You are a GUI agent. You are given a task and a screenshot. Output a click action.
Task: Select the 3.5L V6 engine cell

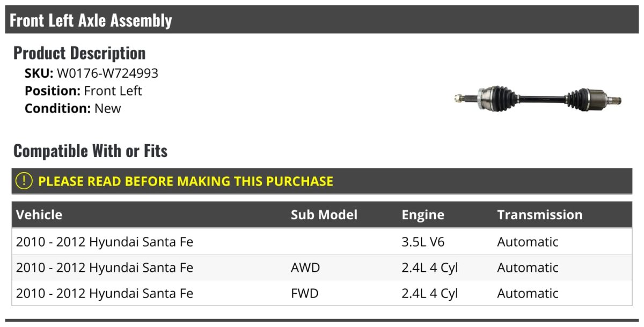[x=423, y=242]
